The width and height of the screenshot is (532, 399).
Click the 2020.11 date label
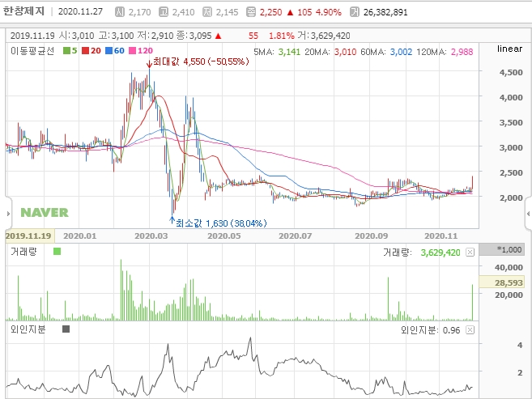click(440, 236)
